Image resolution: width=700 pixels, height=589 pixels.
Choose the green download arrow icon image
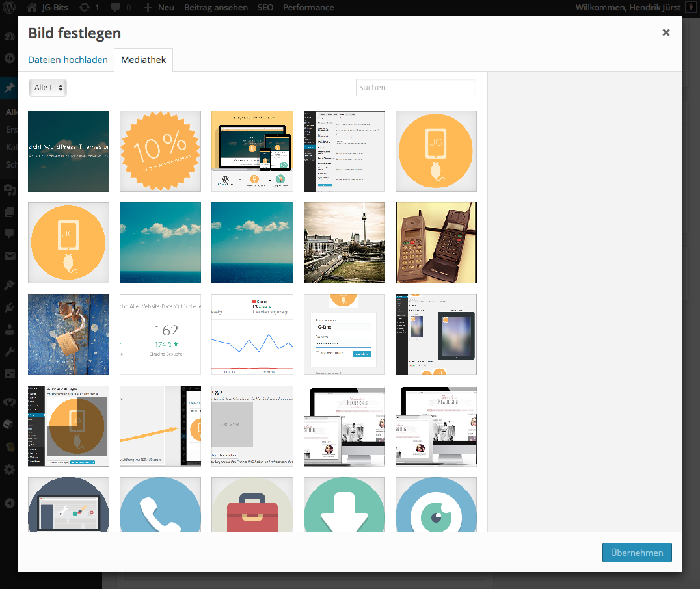(x=344, y=504)
